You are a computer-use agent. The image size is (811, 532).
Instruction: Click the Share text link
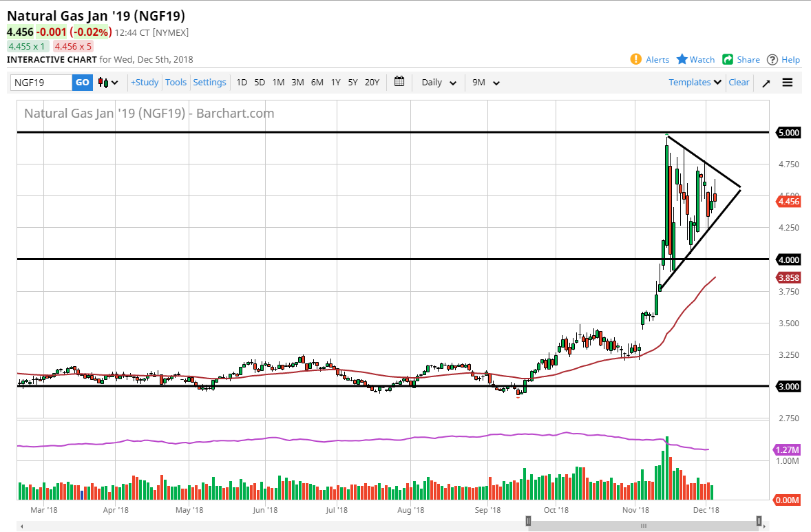coord(748,60)
